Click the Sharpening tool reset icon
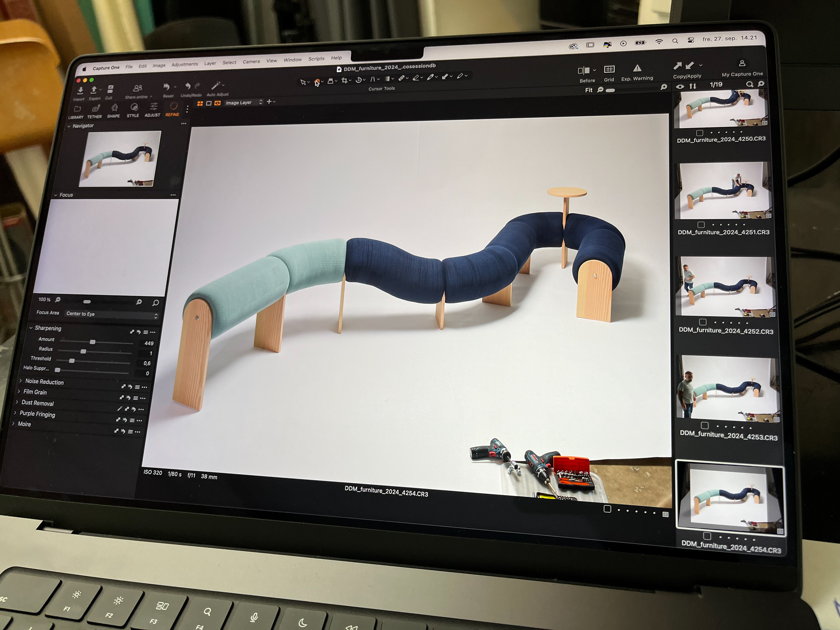The height and width of the screenshot is (630, 840). pyautogui.click(x=139, y=332)
